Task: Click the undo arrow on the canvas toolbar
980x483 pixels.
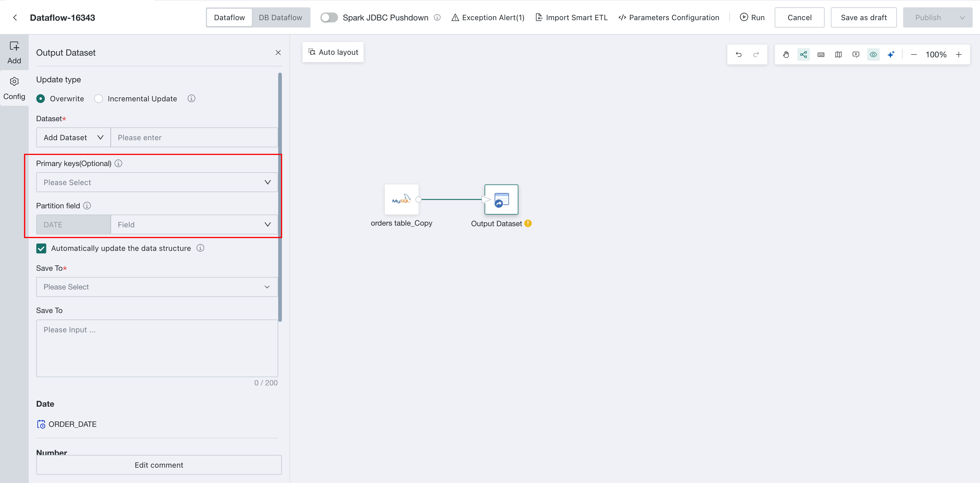Action: 738,54
